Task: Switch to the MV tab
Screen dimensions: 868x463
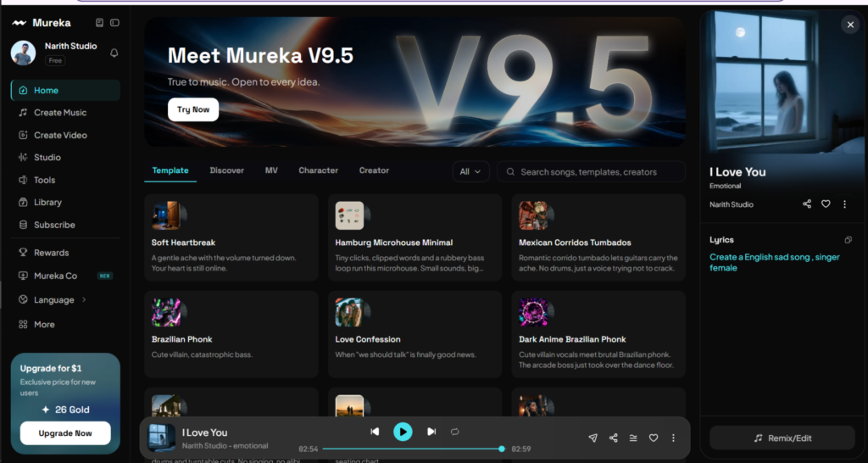Action: 271,170
